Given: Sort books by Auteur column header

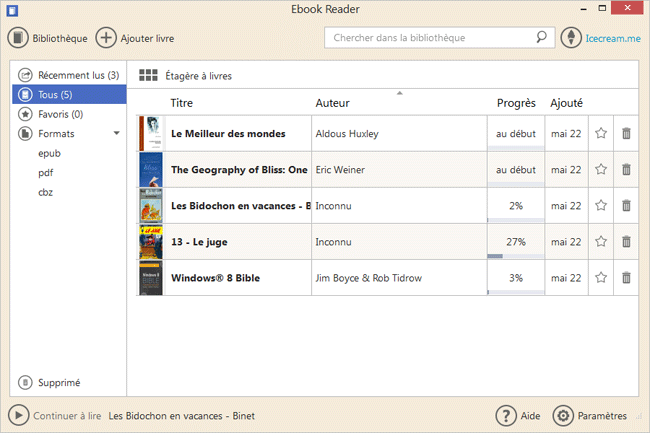Looking at the screenshot, I should point(332,103).
